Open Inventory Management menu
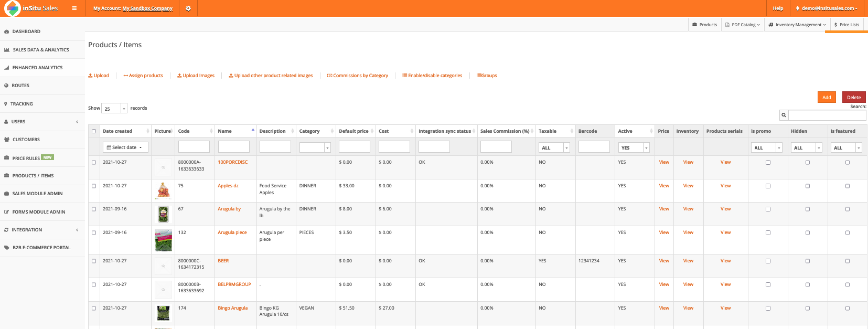 797,25
